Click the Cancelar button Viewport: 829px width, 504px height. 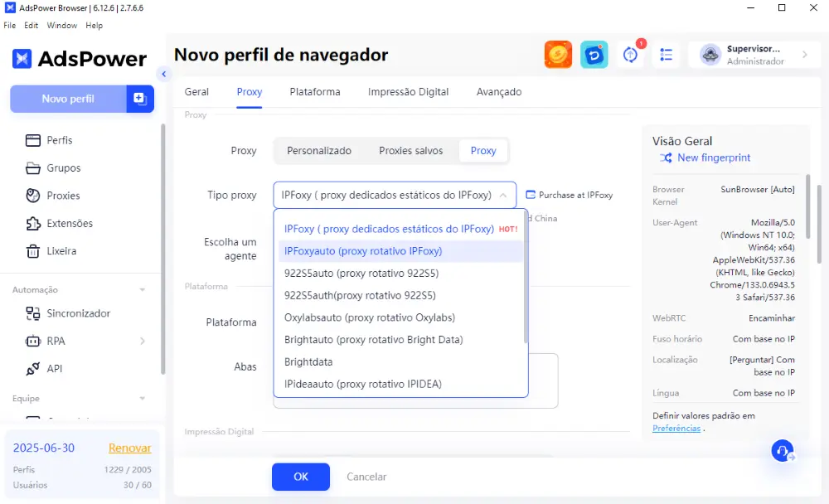click(x=366, y=477)
